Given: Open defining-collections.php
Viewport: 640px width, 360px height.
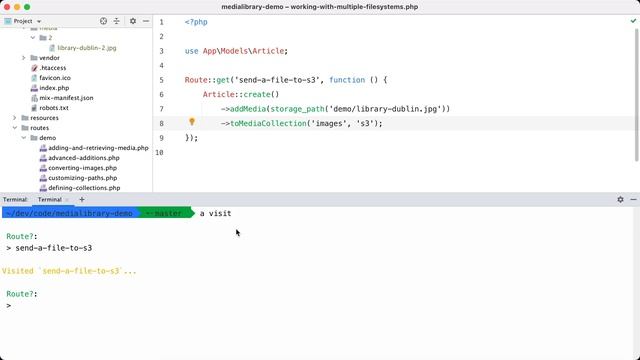Looking at the screenshot, I should coord(84,188).
